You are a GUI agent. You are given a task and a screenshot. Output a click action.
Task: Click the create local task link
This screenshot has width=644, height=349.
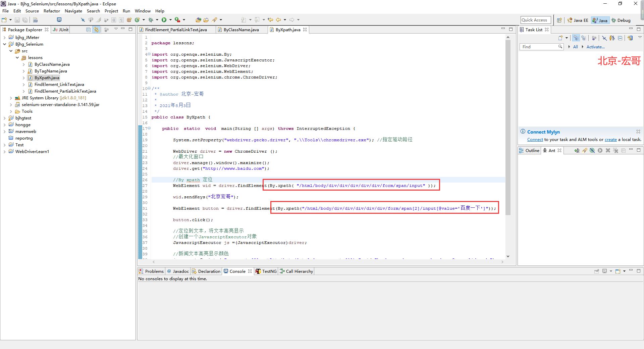pyautogui.click(x=610, y=140)
